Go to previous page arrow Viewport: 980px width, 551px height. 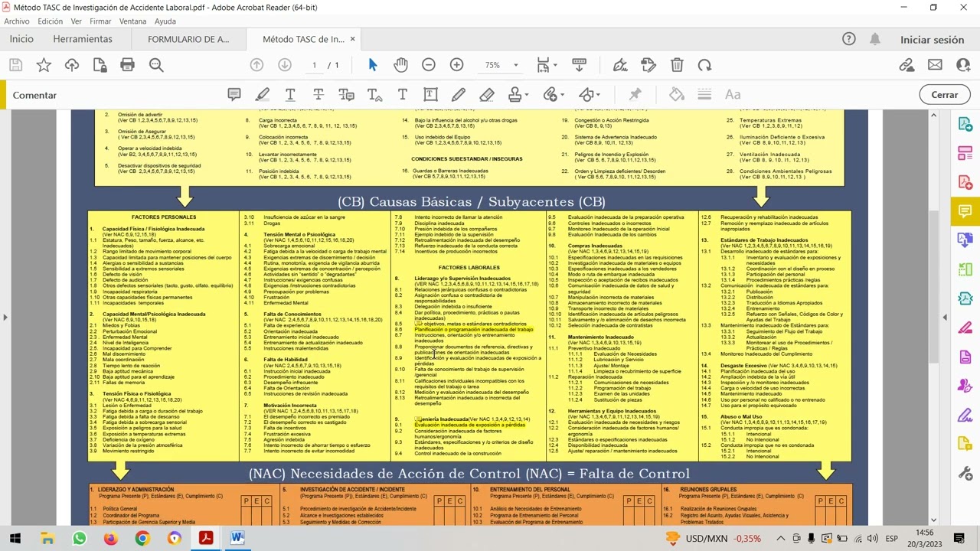tap(256, 65)
